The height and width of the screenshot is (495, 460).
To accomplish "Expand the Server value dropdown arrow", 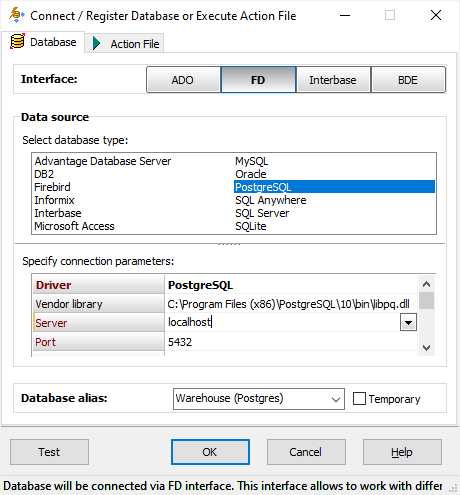I will click(x=408, y=323).
